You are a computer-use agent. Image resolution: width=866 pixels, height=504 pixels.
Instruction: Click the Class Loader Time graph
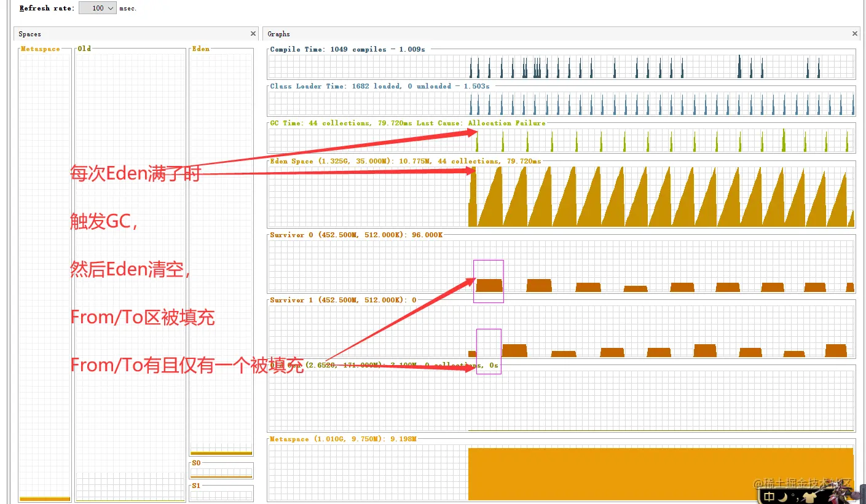pyautogui.click(x=561, y=103)
